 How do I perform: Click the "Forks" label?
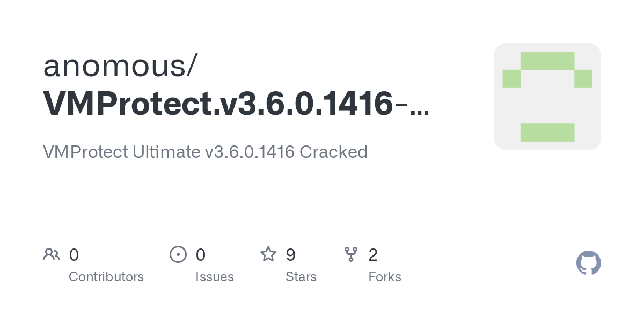[x=385, y=277]
